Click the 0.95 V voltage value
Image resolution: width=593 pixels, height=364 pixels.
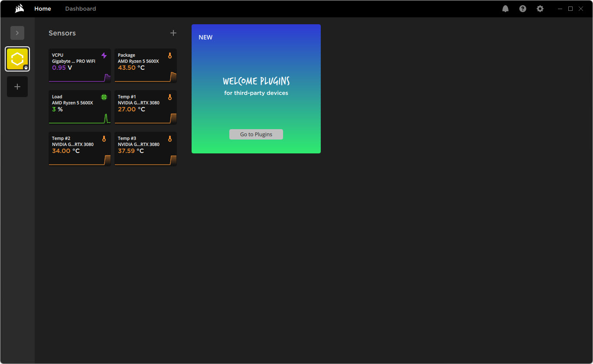(x=62, y=68)
